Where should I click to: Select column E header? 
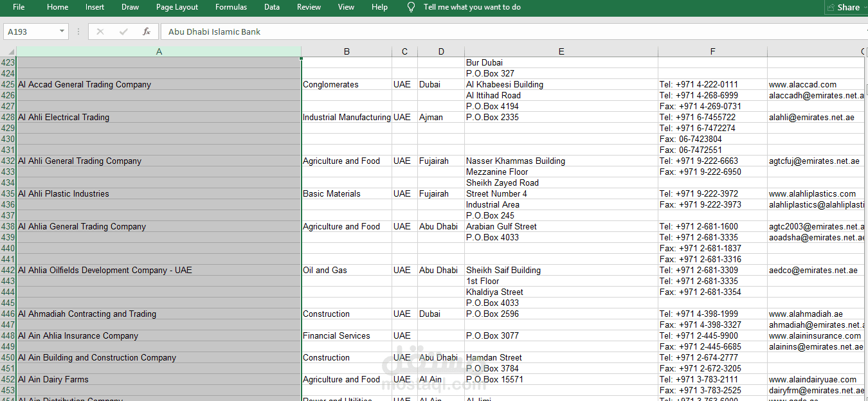(x=561, y=51)
